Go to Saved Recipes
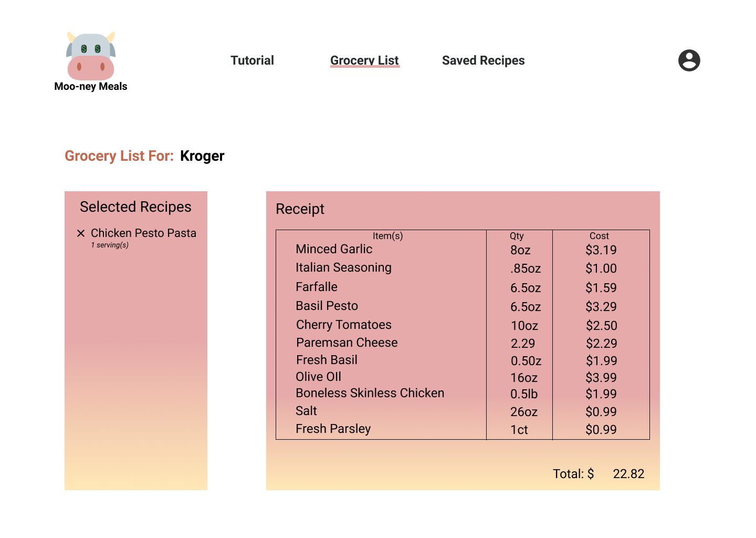The width and height of the screenshot is (756, 538). point(483,60)
